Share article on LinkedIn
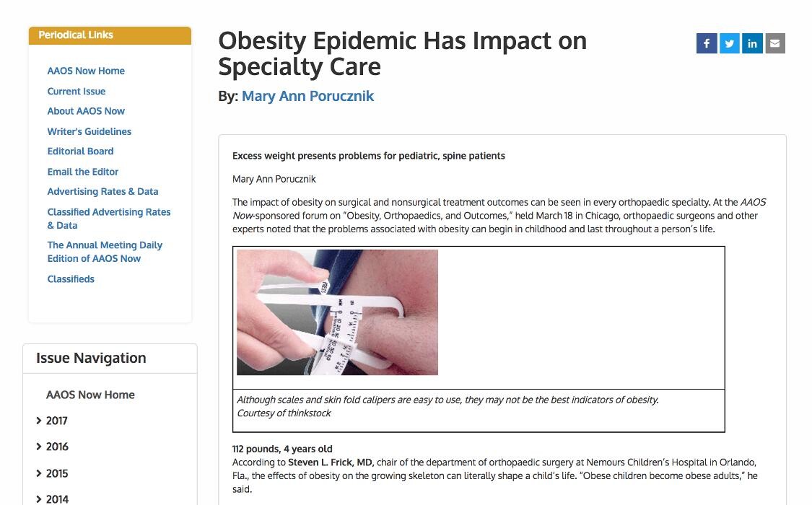 coord(752,43)
